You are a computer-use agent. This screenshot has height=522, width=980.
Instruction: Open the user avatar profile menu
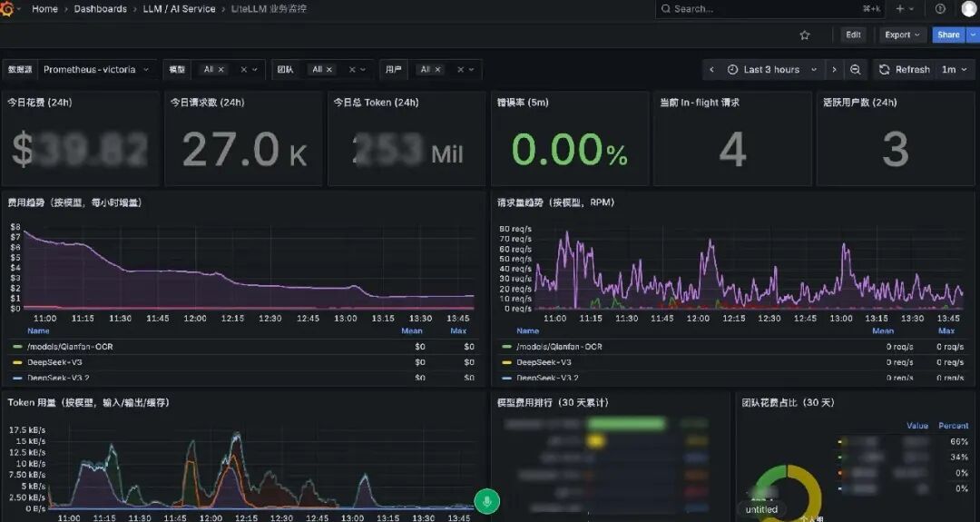tap(969, 9)
